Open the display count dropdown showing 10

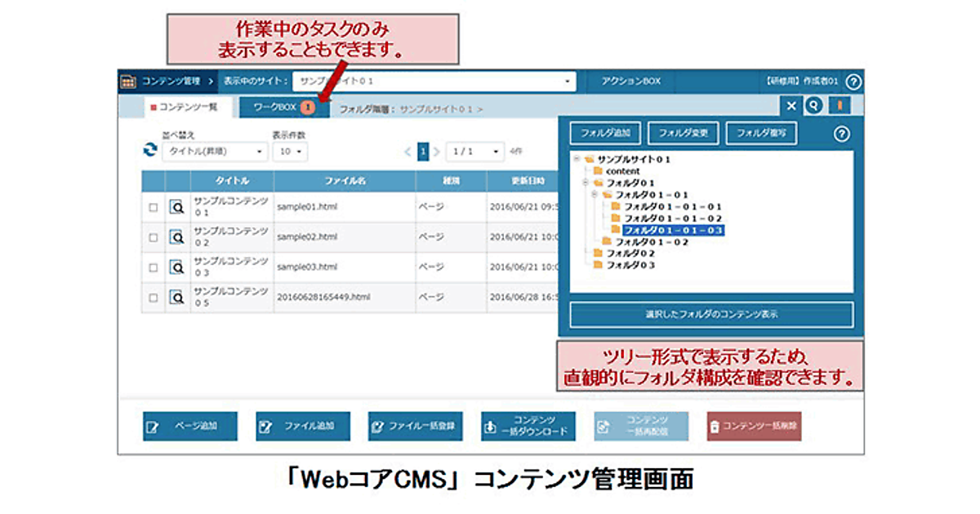coord(290,152)
